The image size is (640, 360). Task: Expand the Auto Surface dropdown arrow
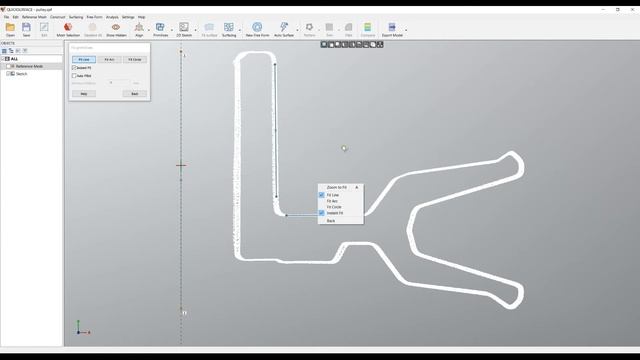[x=297, y=30]
